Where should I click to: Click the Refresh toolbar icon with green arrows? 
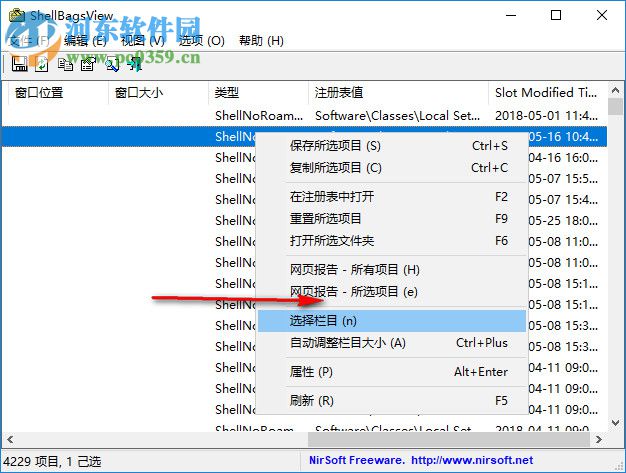tap(42, 64)
